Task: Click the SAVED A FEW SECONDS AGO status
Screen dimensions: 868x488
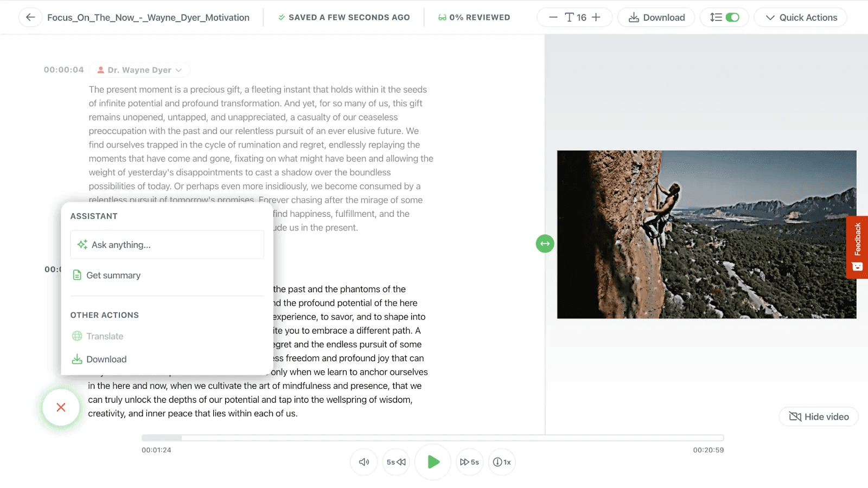Action: [x=344, y=17]
